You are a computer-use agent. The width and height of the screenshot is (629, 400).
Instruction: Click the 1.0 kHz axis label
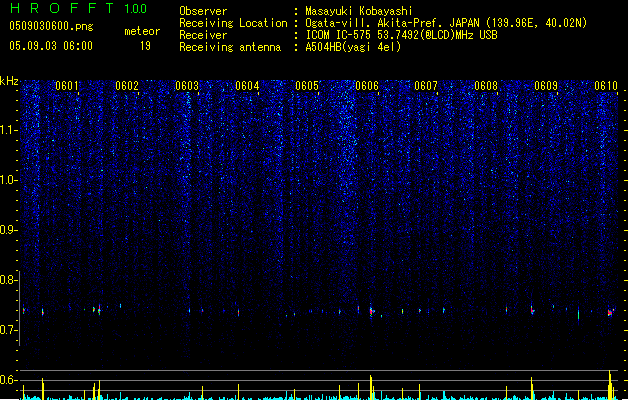[x=9, y=180]
